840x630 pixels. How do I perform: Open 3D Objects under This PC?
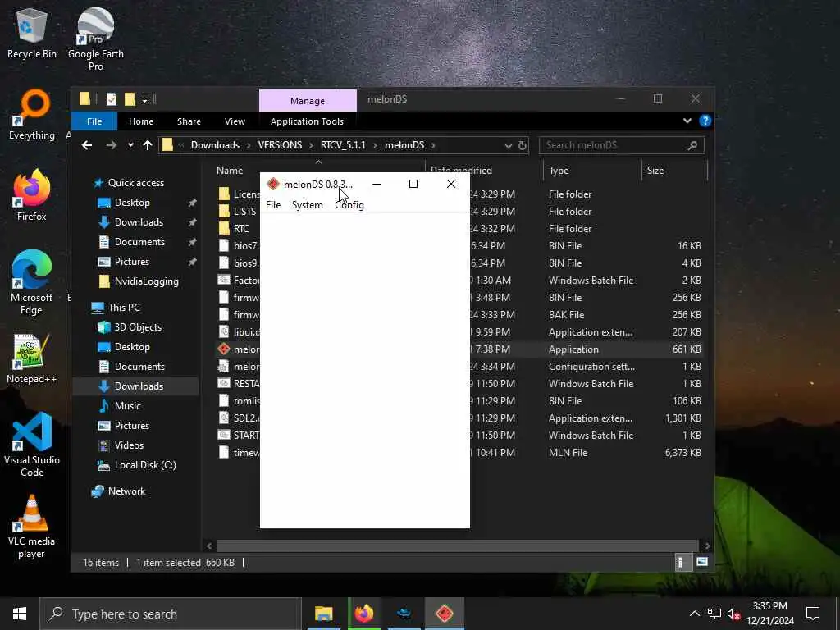[138, 327]
